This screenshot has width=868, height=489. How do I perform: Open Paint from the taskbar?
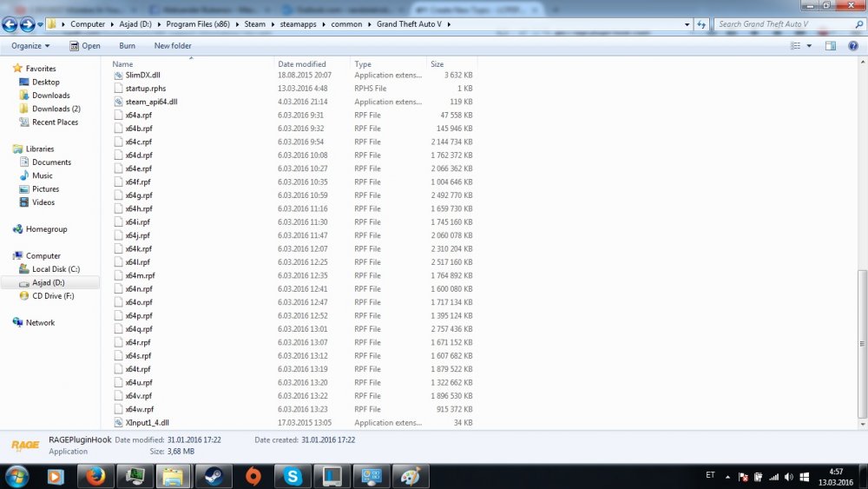click(x=411, y=476)
